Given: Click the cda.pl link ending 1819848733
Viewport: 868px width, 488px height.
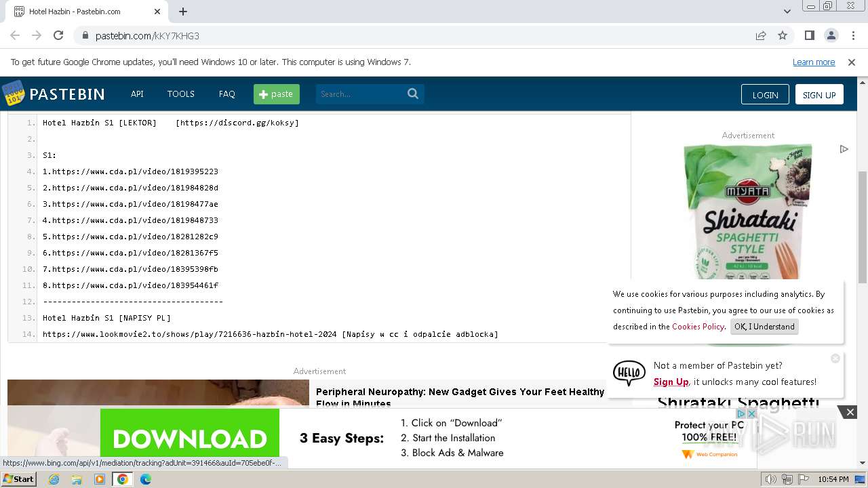Looking at the screenshot, I should coord(135,220).
